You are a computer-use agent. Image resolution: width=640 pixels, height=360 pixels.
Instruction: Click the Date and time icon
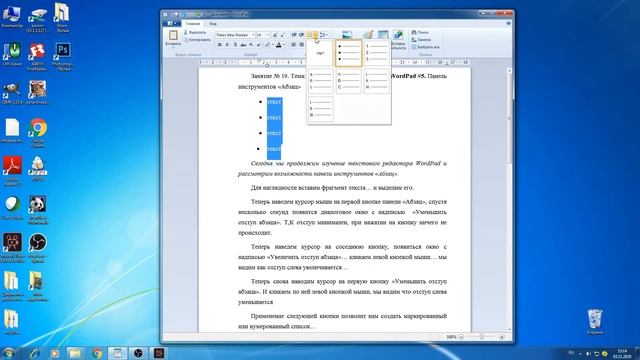coord(383,35)
